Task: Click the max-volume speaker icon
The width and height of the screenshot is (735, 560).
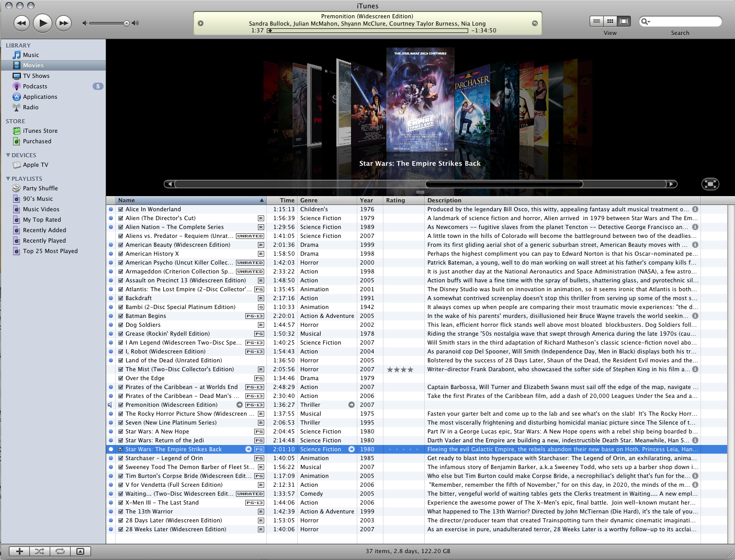Action: 135,23
